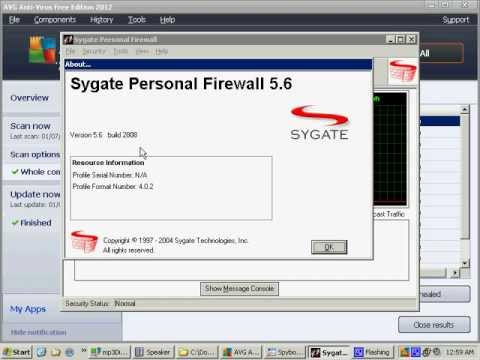The width and height of the screenshot is (480, 360).
Task: Open Scan options in the AVG sidebar
Action: coord(35,155)
